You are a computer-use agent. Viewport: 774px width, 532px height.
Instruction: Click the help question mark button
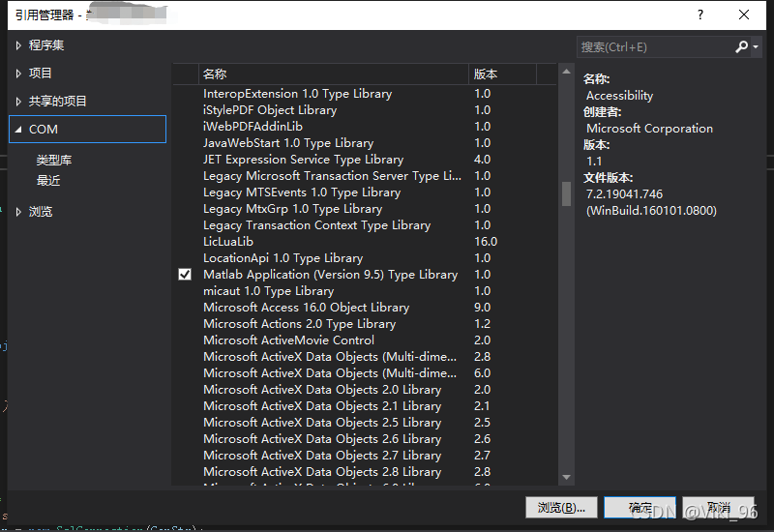pos(699,15)
